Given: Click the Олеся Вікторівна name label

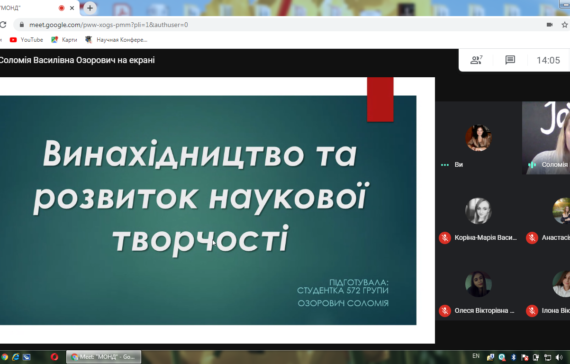Looking at the screenshot, I should 484,311.
